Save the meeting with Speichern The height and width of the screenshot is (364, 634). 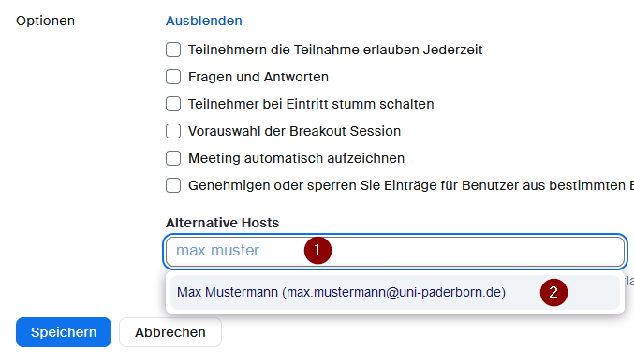click(64, 332)
